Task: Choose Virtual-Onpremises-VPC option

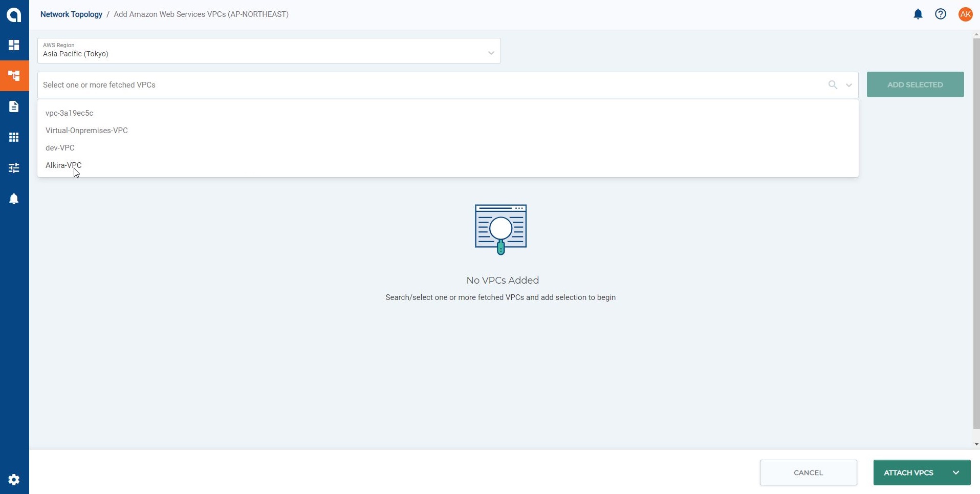Action: click(x=86, y=131)
